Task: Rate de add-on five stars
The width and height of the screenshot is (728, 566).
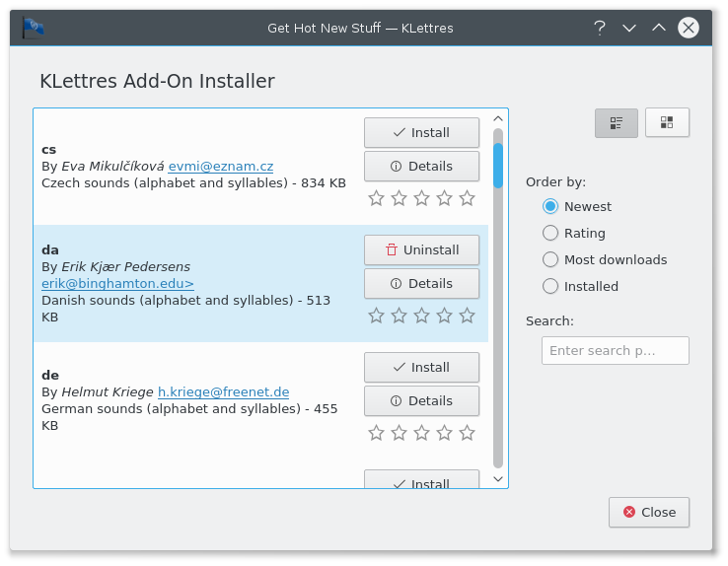Action: tap(467, 433)
